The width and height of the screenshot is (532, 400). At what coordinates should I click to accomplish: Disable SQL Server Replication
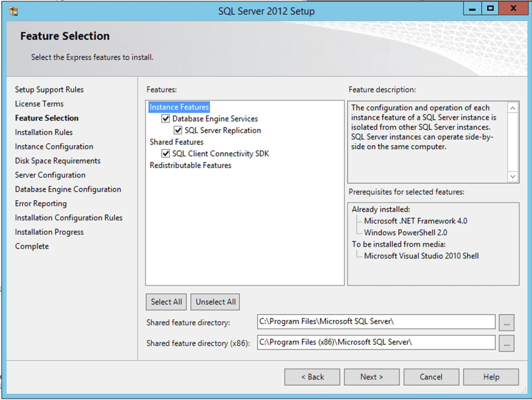tap(178, 130)
